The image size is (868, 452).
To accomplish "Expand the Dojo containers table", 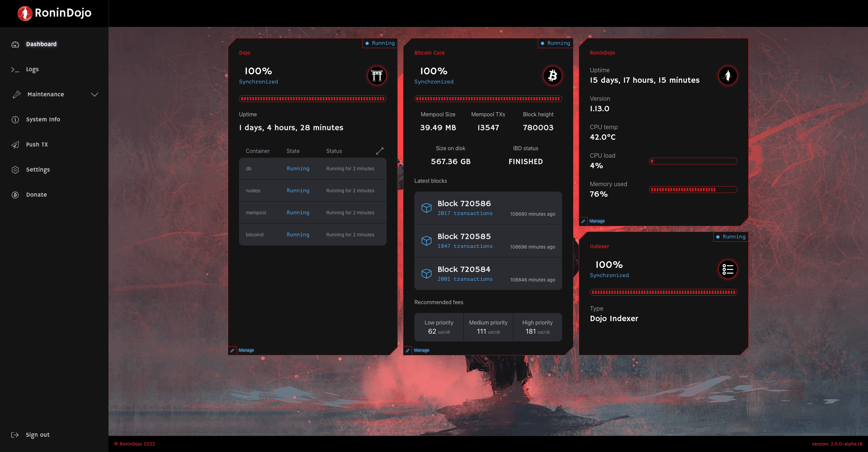I will [x=380, y=151].
